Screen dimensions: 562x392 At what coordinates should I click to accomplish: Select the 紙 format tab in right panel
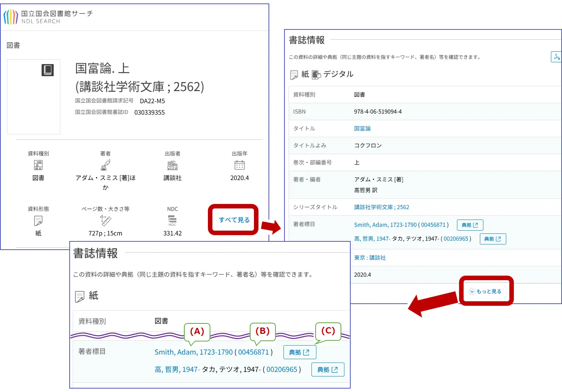300,74
